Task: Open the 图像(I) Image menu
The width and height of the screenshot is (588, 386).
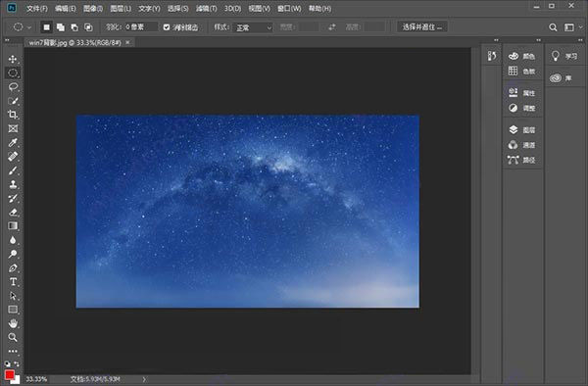Action: pyautogui.click(x=93, y=8)
